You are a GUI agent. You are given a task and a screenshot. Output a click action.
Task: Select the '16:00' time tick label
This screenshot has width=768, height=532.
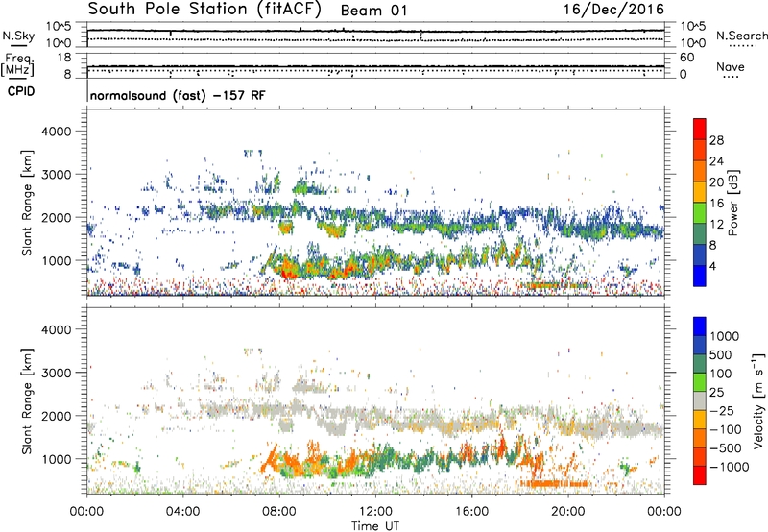click(x=471, y=512)
